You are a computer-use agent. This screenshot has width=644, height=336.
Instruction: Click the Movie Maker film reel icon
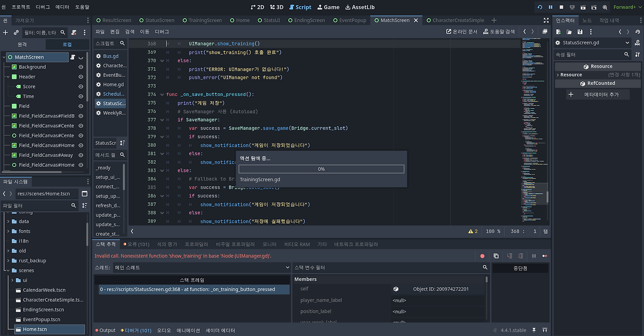point(605,7)
